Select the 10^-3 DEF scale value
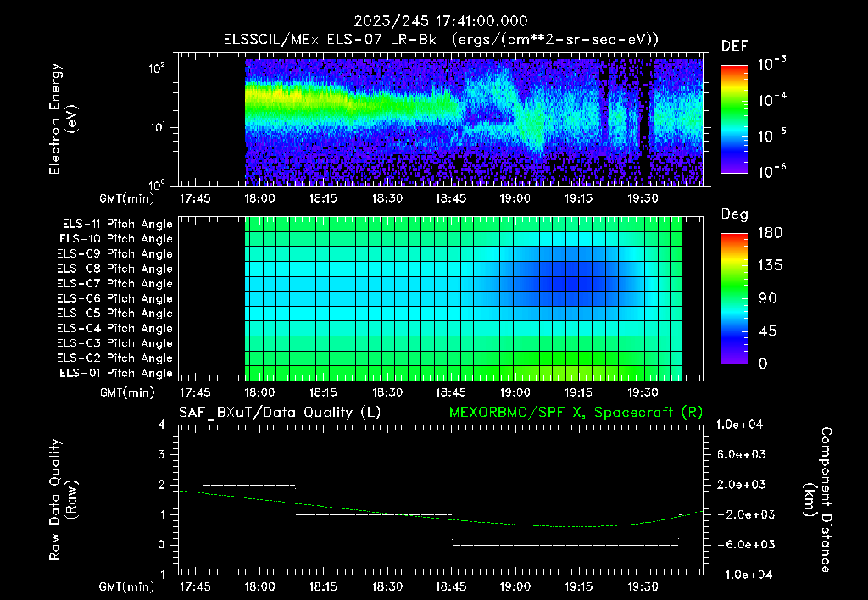Image resolution: width=868 pixels, height=600 pixels. coord(771,64)
